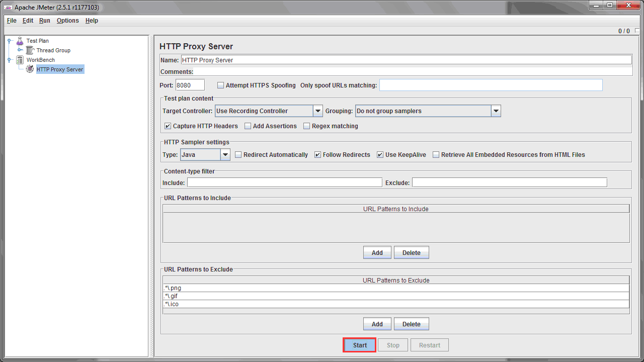Open the Target Controller dropdown

[318, 111]
